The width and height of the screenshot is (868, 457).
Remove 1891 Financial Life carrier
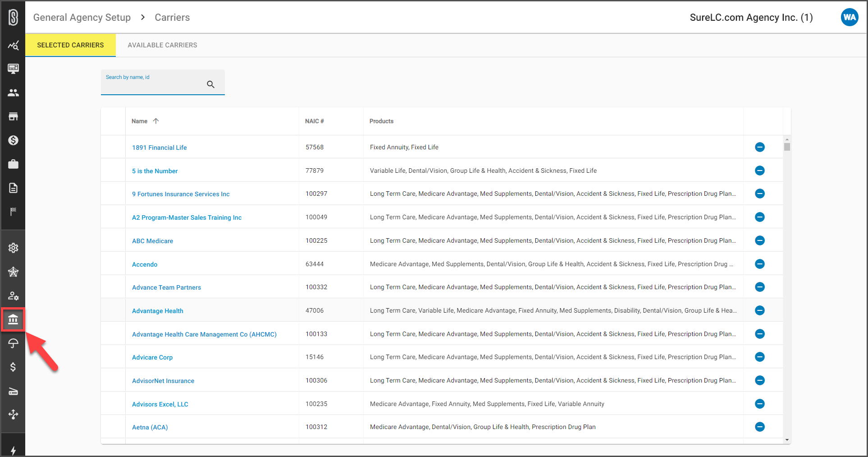[x=760, y=147]
